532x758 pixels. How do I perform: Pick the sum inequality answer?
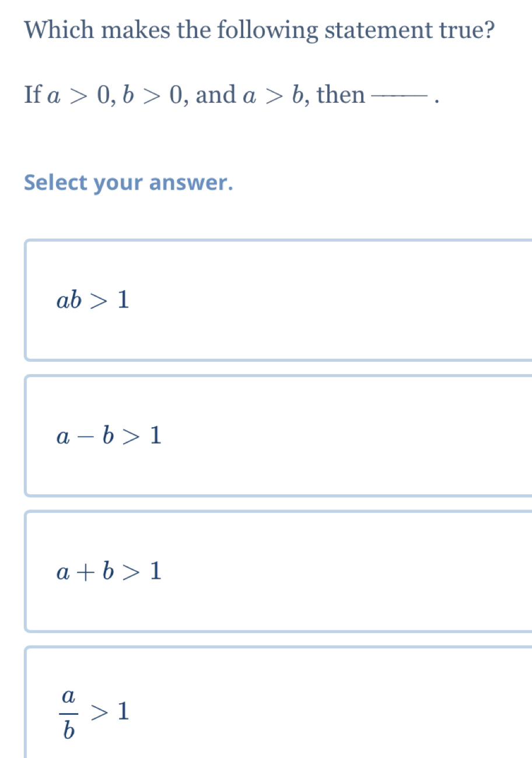(108, 572)
